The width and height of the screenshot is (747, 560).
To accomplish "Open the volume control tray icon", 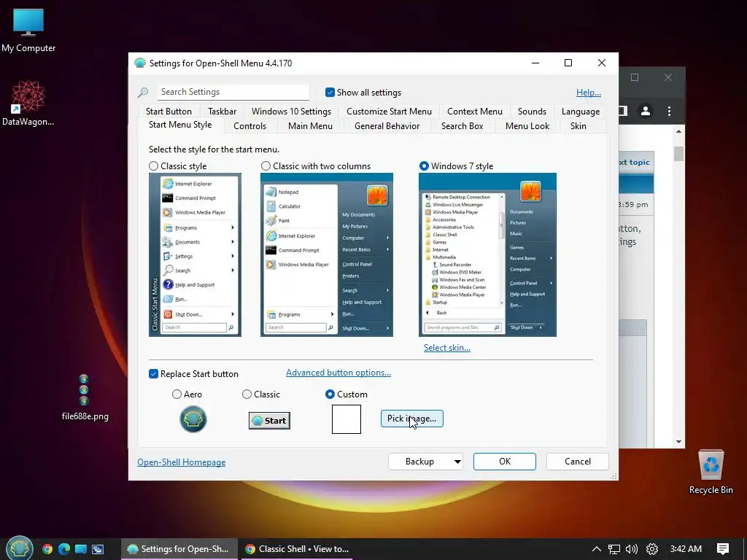I will pos(632,549).
